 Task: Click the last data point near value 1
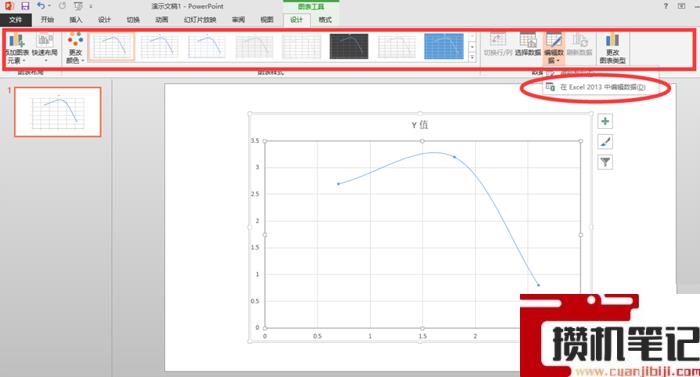538,285
